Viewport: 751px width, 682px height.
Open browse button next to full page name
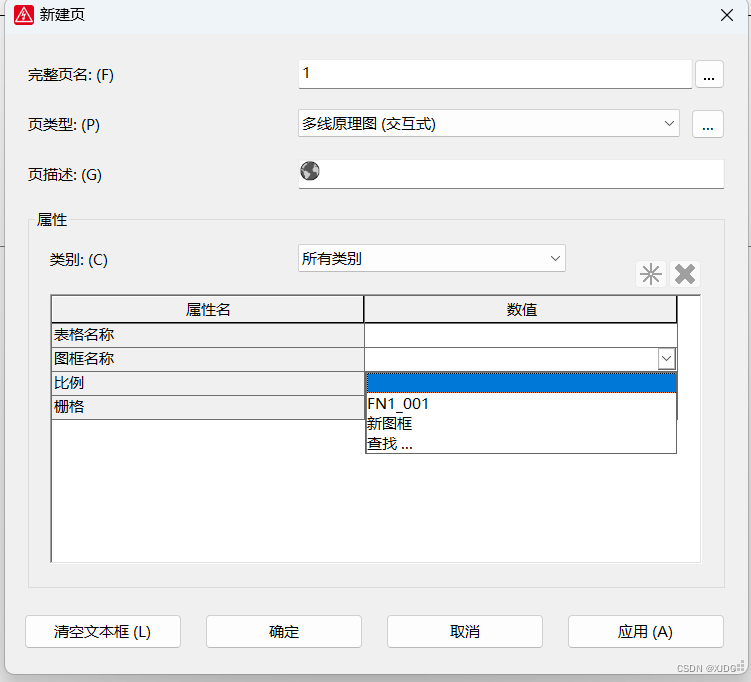[x=708, y=74]
